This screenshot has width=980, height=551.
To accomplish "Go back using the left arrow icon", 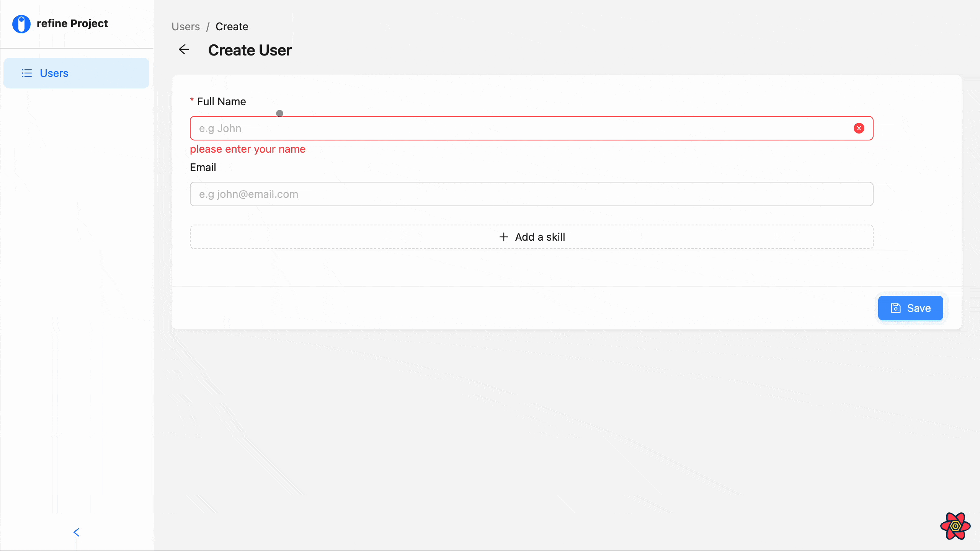I will pos(184,50).
